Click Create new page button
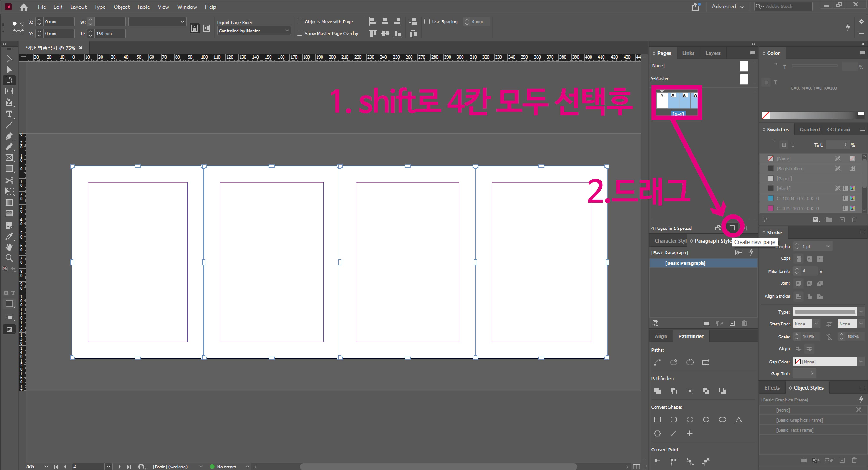 pos(732,228)
